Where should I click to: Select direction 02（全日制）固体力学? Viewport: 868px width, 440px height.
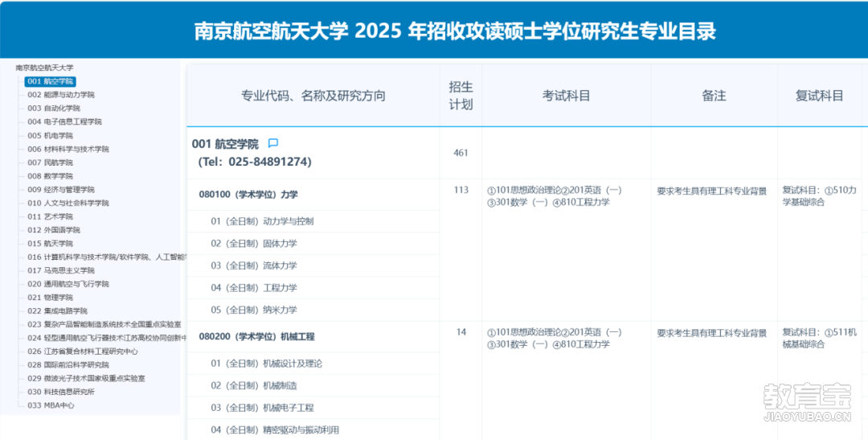[253, 243]
